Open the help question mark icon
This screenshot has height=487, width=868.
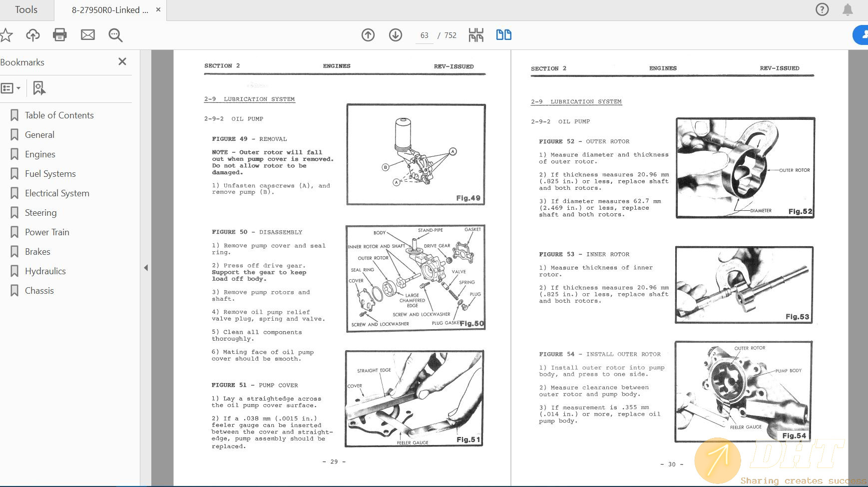pos(822,9)
